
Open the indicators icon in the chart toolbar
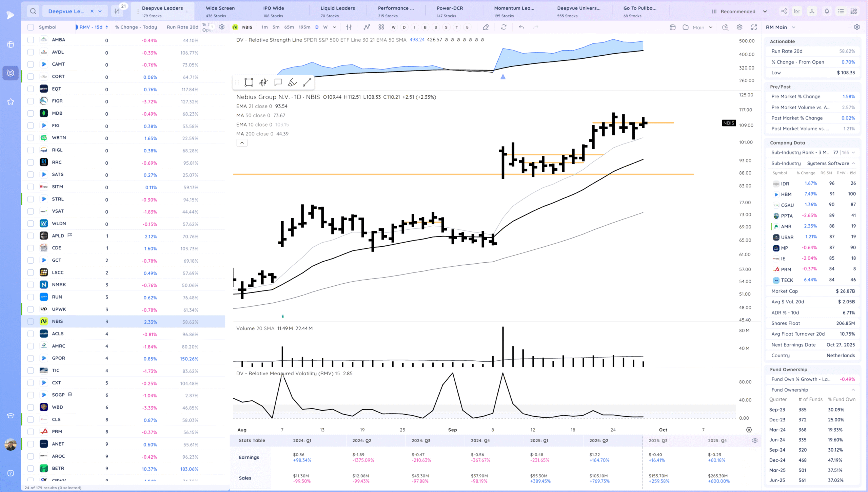[x=367, y=27]
